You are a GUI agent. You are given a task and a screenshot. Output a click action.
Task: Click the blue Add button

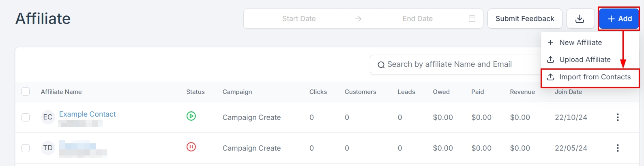pyautogui.click(x=619, y=19)
